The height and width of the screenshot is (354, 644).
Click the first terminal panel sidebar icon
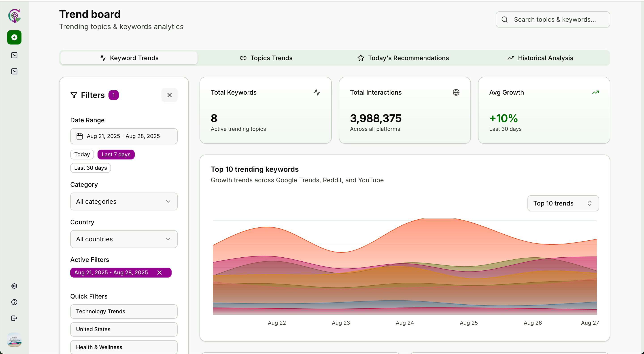(x=14, y=55)
